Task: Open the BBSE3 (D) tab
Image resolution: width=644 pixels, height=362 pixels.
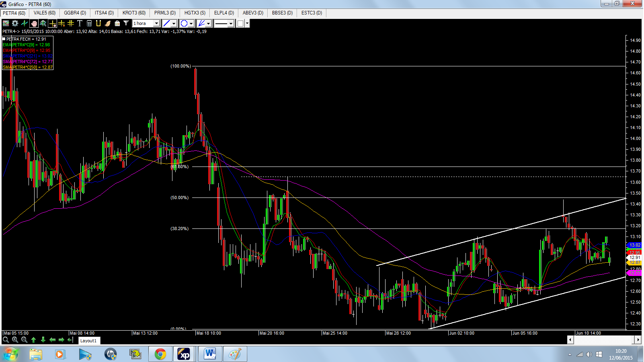Action: [283, 13]
